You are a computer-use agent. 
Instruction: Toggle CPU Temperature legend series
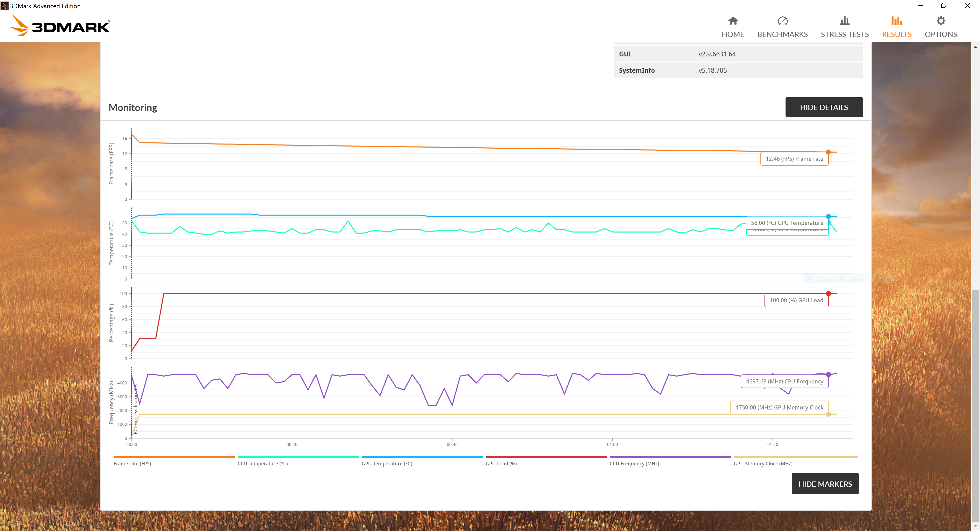click(x=263, y=463)
